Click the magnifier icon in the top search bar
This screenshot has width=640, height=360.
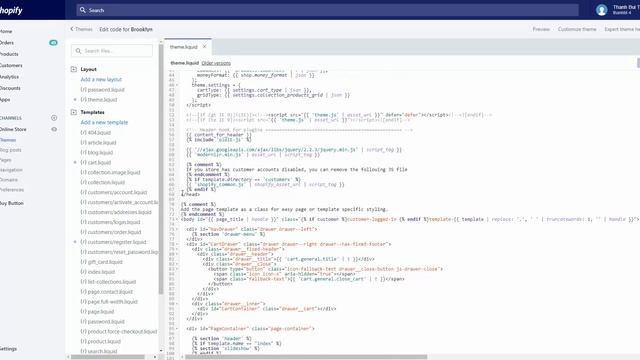pyautogui.click(x=83, y=10)
